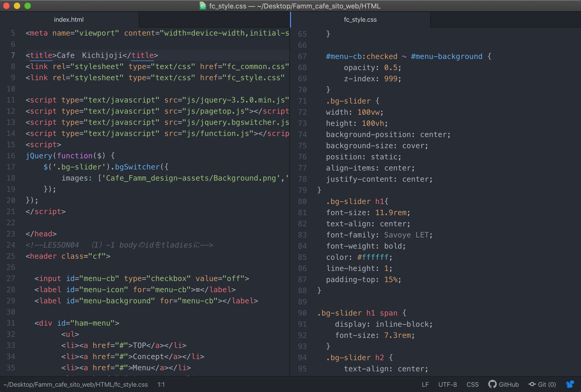Image resolution: width=581 pixels, height=392 pixels.
Task: Click the Git (0) branch icon
Action: [x=532, y=385]
